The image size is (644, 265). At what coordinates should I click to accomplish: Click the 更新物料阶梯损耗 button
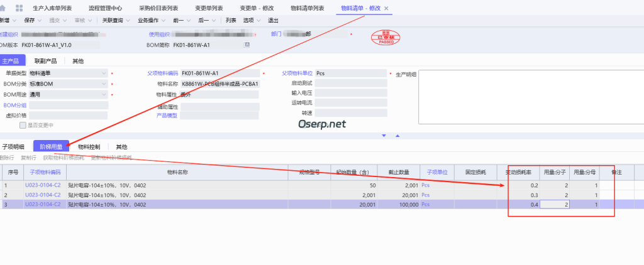(111, 158)
